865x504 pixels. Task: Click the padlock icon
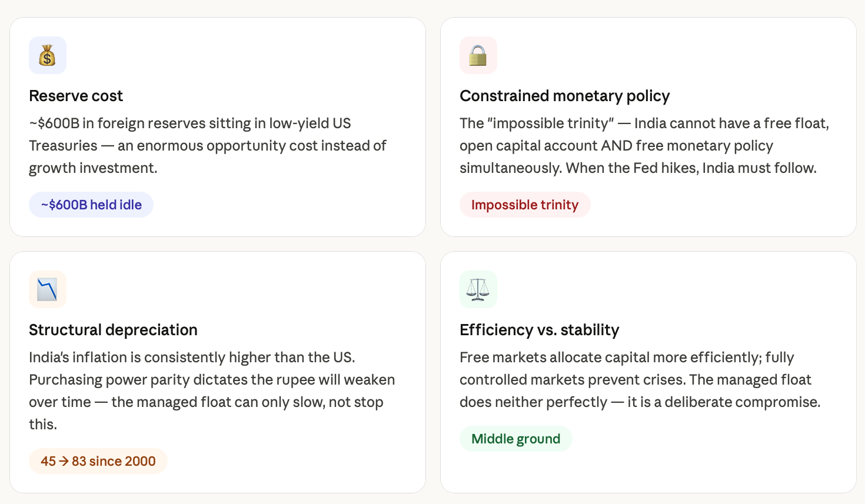click(478, 55)
